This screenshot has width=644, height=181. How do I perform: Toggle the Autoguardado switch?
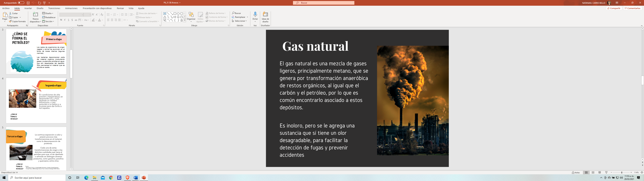[x=21, y=3]
